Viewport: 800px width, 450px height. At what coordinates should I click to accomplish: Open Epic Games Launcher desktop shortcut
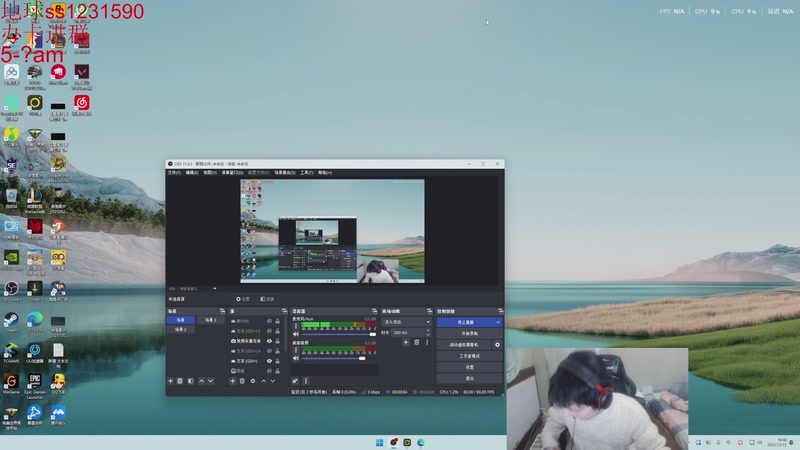click(35, 386)
